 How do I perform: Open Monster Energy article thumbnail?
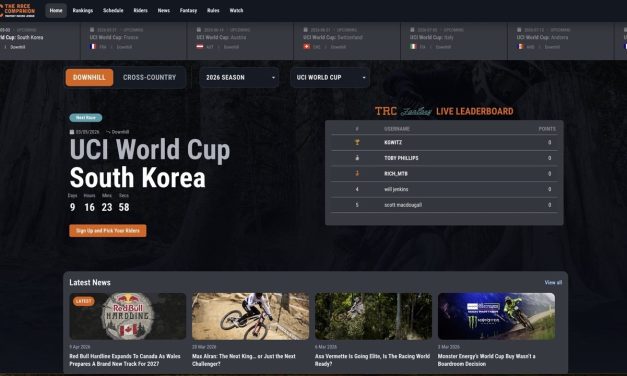(x=496, y=316)
